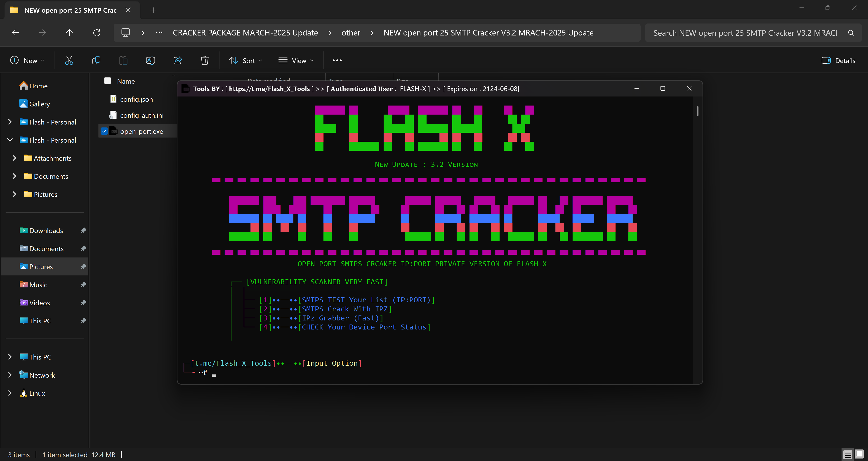Screen dimensions: 868x461
Task: Refresh the folder view
Action: (97, 32)
